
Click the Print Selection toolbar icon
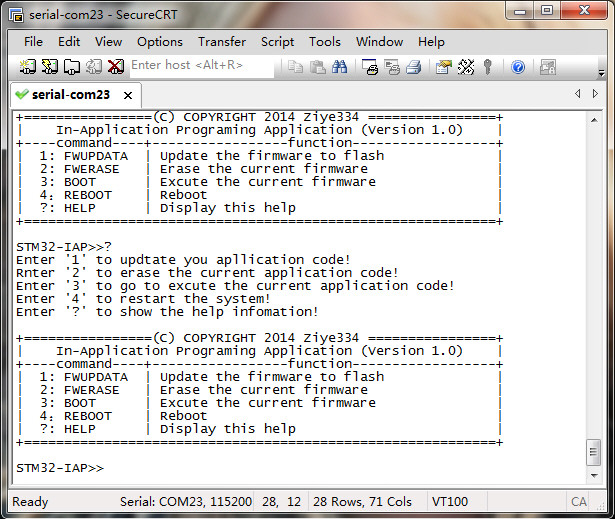coord(392,67)
